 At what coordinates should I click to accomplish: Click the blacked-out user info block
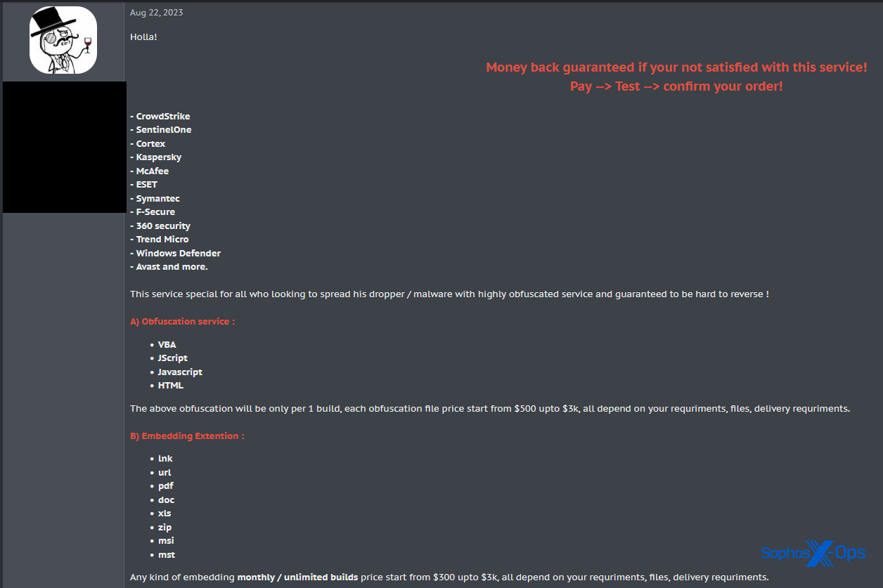[x=64, y=147]
